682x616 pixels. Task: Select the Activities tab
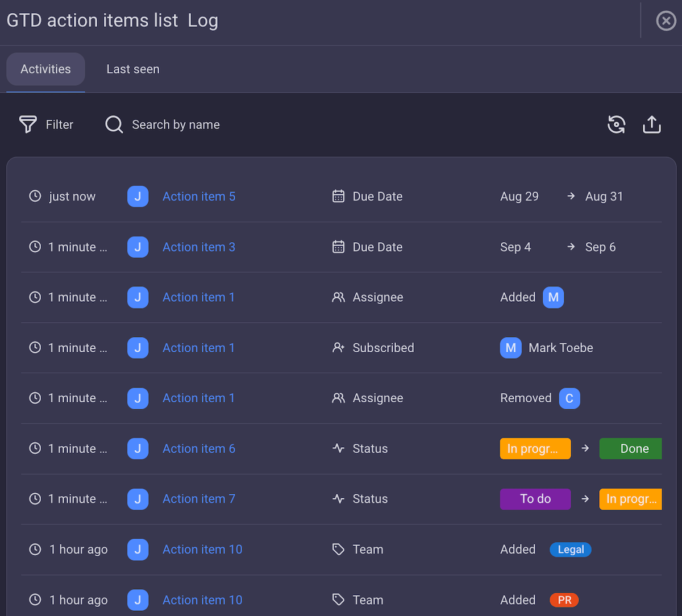pos(45,69)
